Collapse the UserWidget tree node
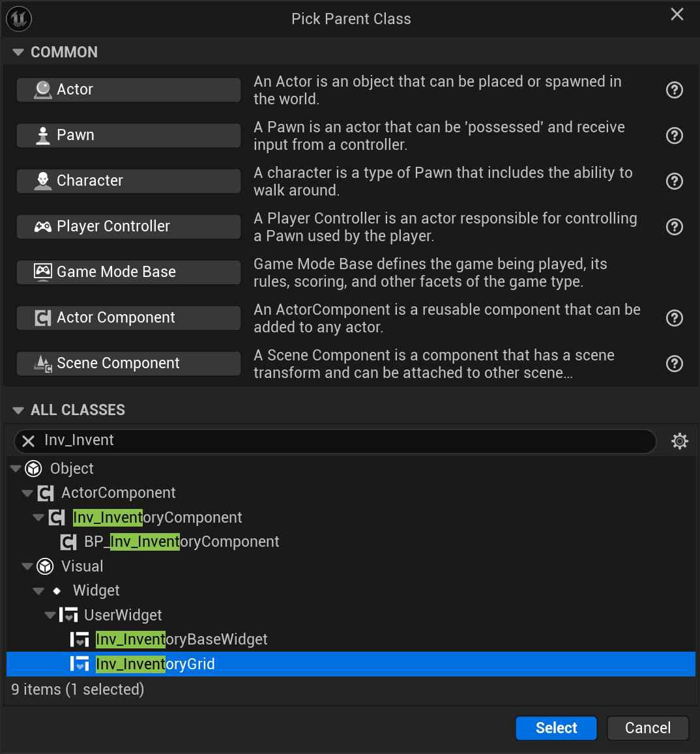This screenshot has height=754, width=700. 50,615
